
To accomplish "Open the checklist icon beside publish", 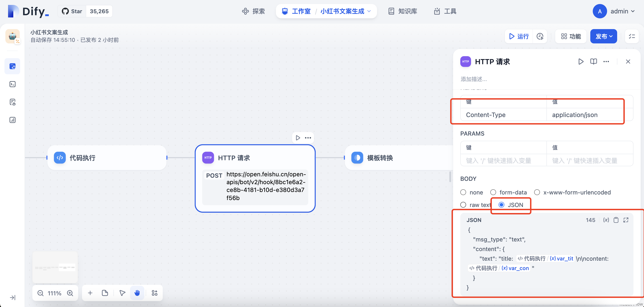I will point(632,36).
